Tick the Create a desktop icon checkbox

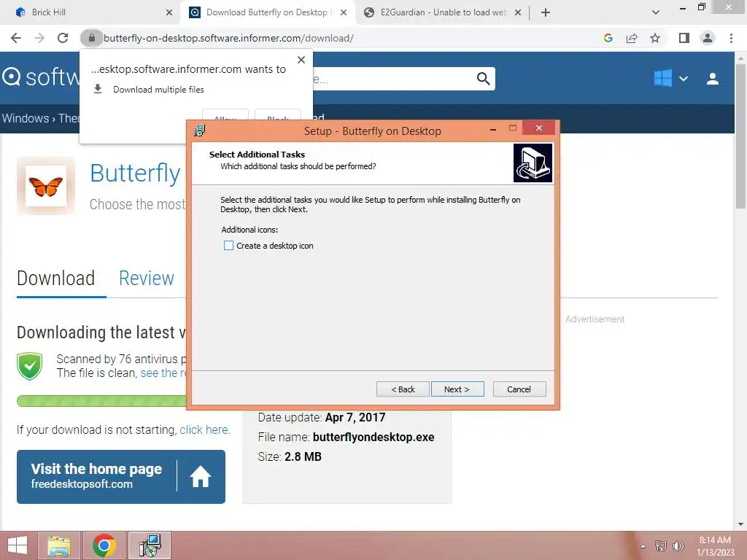(x=228, y=246)
